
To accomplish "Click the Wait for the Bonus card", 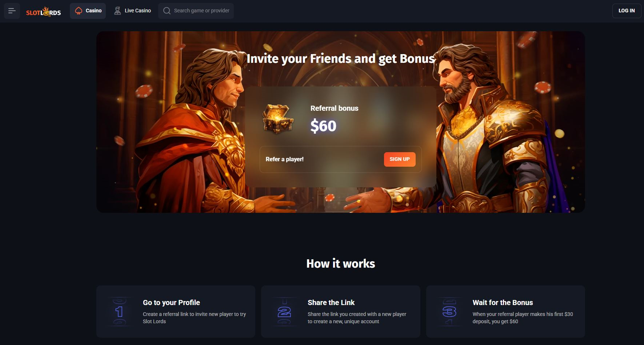I will tap(505, 312).
